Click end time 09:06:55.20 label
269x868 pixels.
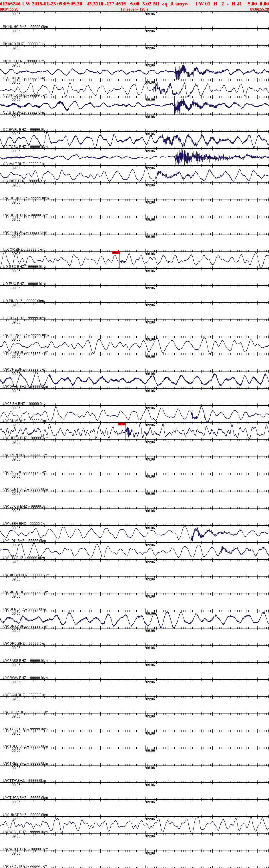(x=259, y=9)
